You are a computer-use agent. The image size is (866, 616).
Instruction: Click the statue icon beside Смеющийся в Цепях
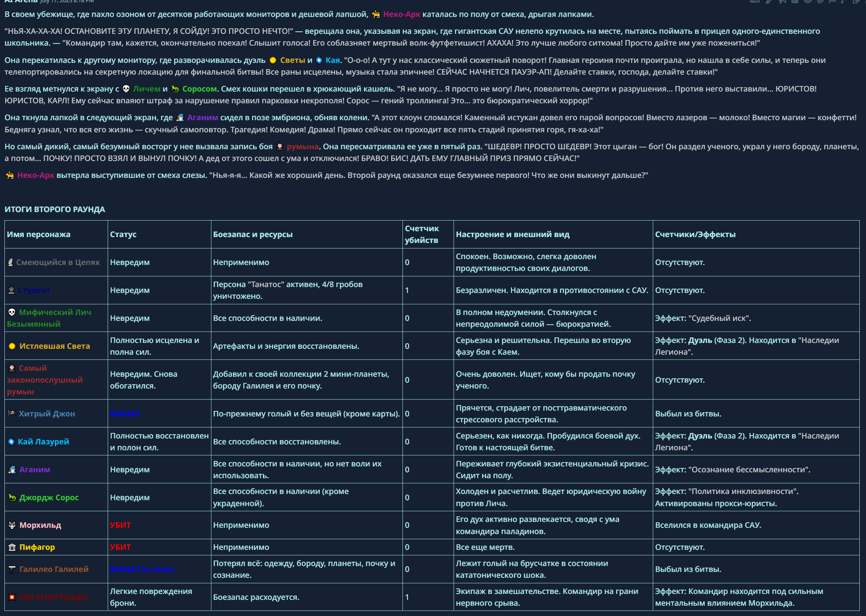tap(11, 262)
